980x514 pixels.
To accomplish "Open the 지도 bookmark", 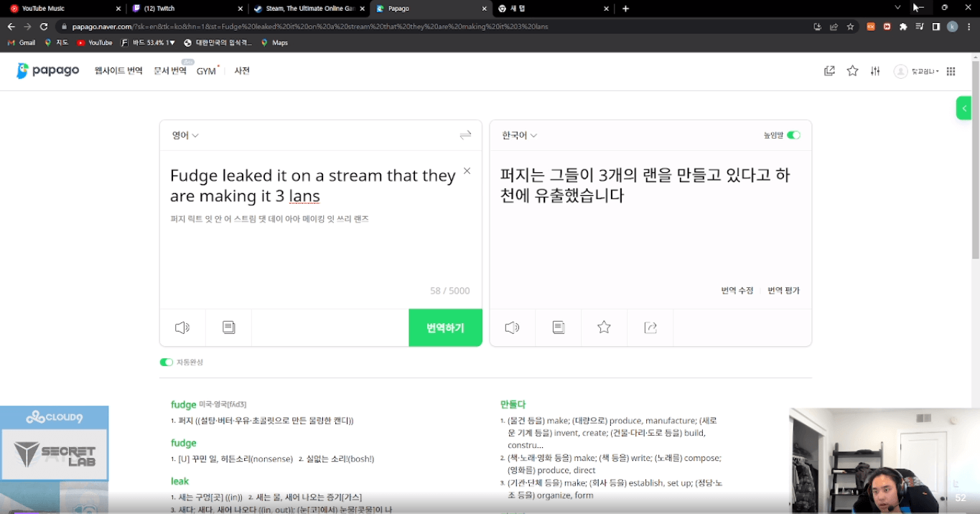I will click(x=57, y=43).
